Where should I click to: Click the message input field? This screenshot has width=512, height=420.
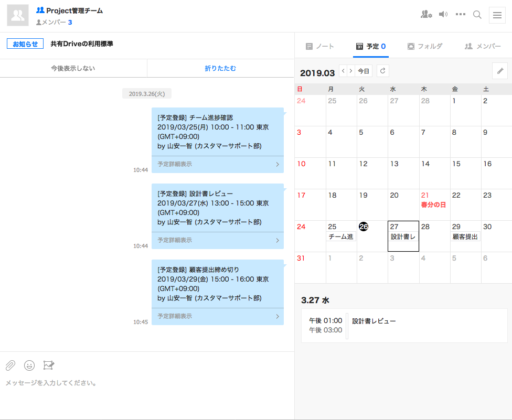[147, 383]
